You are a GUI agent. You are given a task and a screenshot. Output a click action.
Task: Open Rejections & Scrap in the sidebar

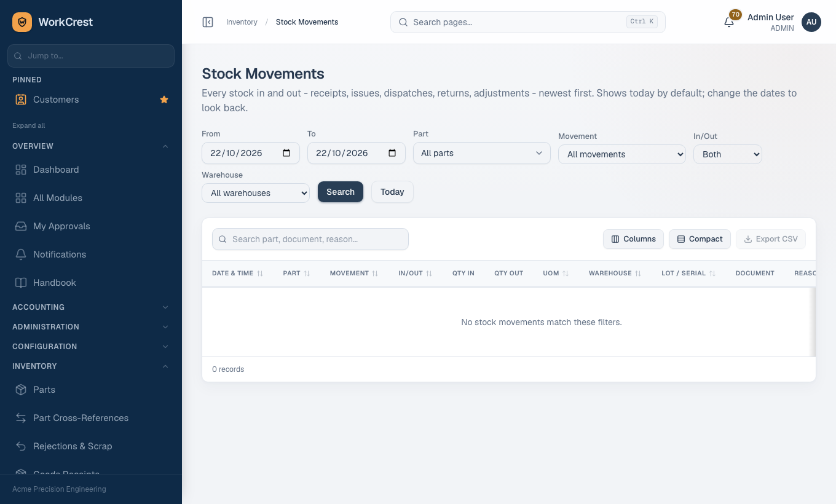(x=91, y=446)
